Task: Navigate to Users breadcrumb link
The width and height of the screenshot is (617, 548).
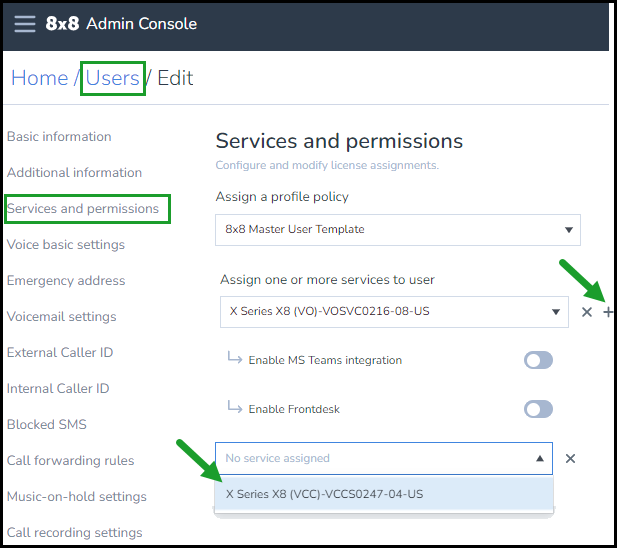Action: (113, 78)
